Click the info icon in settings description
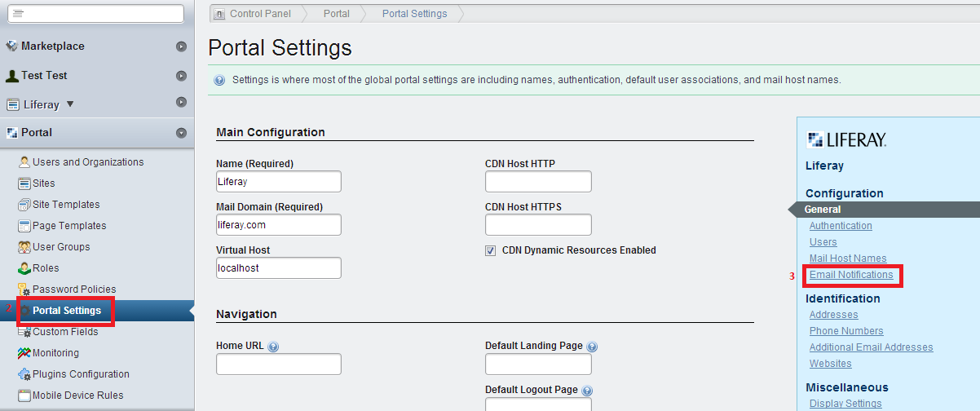The width and height of the screenshot is (980, 411). point(219,81)
